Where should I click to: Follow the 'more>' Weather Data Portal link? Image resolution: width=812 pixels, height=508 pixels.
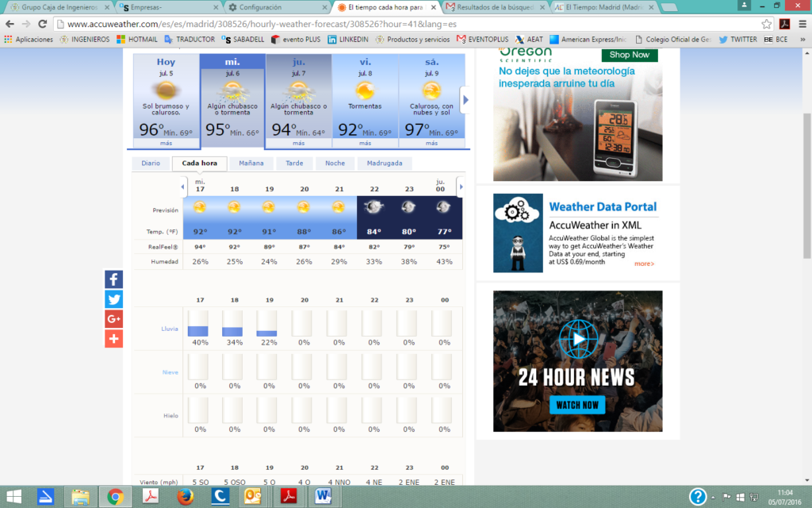point(644,264)
